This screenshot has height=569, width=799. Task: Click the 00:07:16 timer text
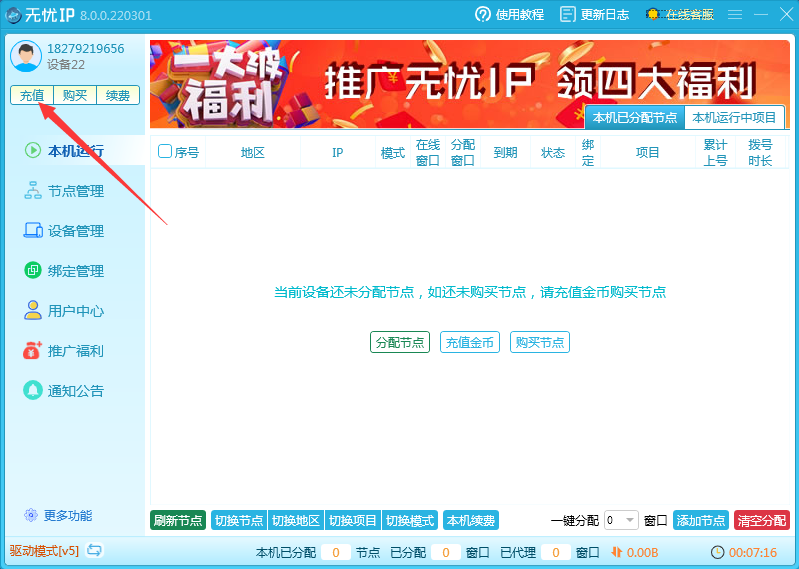(753, 552)
